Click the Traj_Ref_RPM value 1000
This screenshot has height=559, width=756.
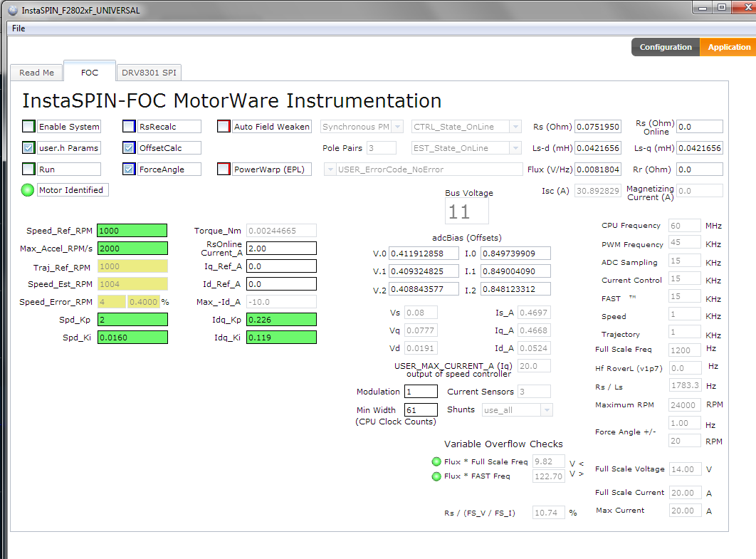click(132, 266)
